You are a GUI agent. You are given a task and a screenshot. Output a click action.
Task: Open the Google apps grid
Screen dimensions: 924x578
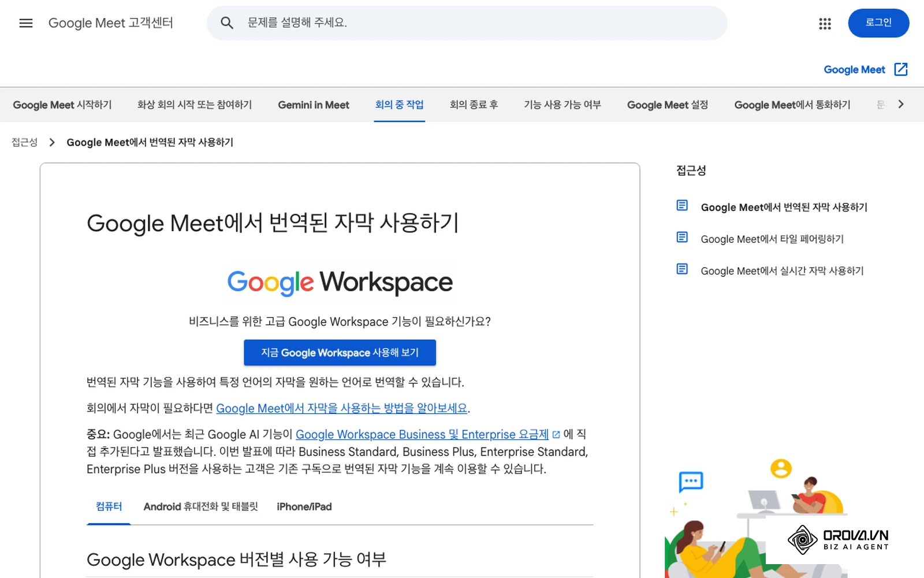825,24
